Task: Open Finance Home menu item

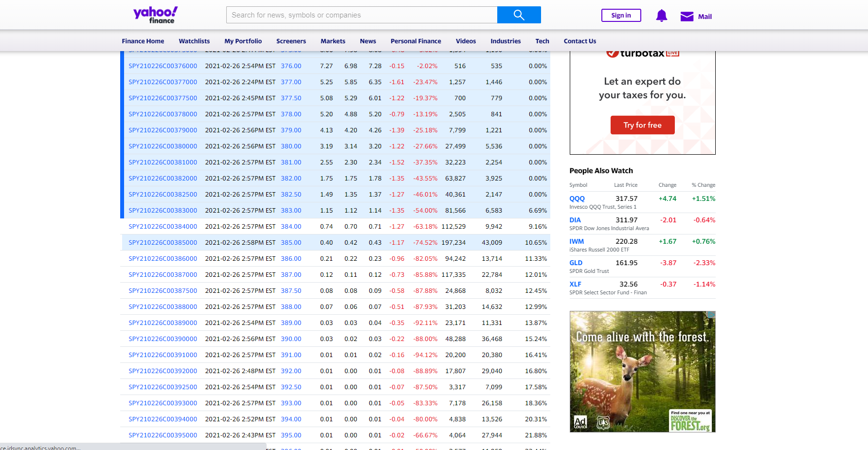Action: (x=143, y=41)
